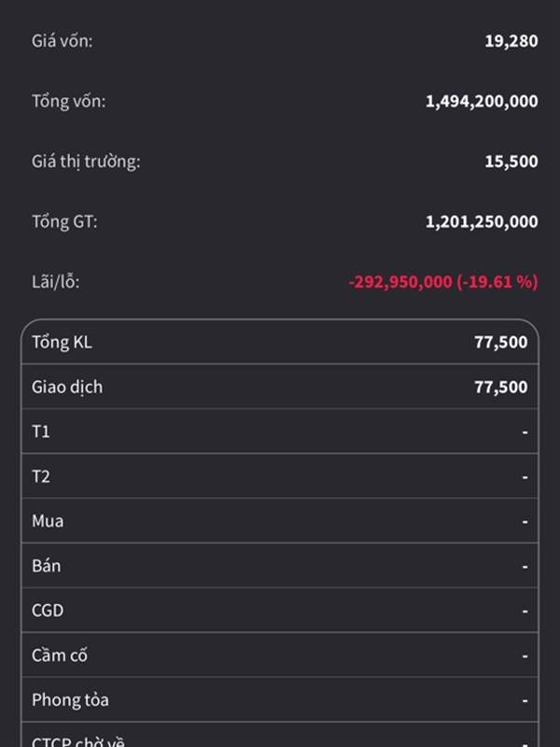Tap the CTCP chờ về row

[x=280, y=735]
